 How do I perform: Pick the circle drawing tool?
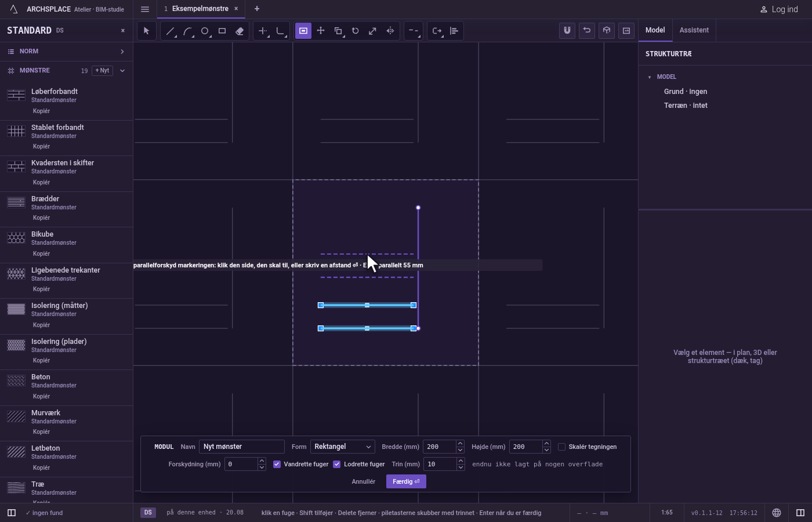click(205, 31)
